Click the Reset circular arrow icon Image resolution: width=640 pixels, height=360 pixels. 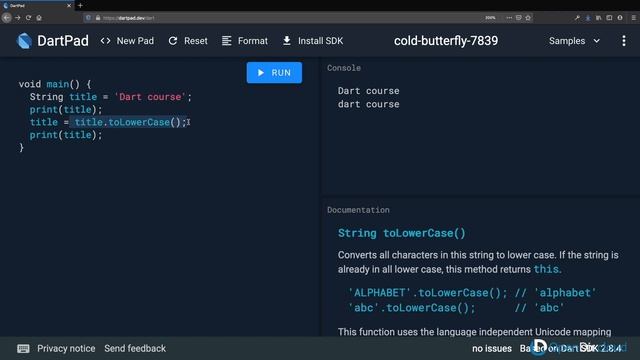tap(173, 41)
